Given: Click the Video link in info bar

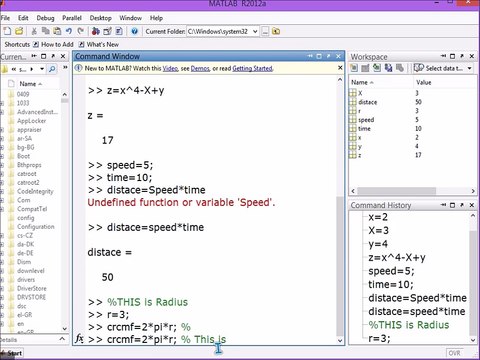Looking at the screenshot, I should coord(170,68).
